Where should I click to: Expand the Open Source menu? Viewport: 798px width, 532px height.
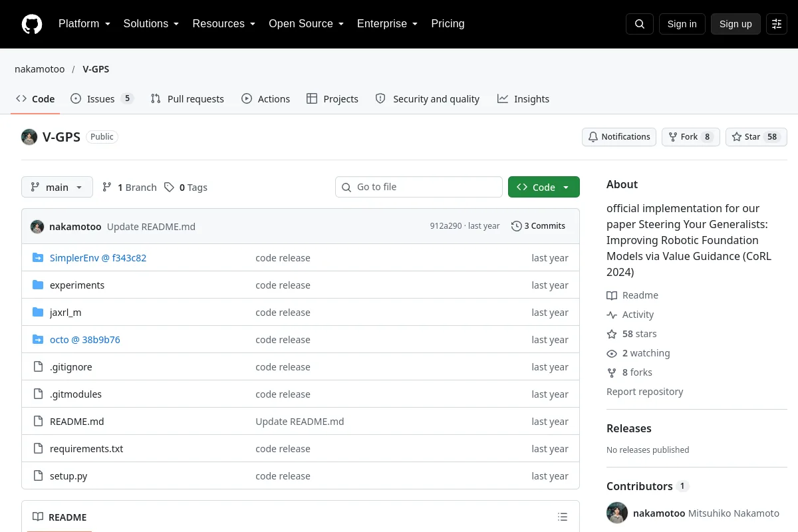[306, 24]
